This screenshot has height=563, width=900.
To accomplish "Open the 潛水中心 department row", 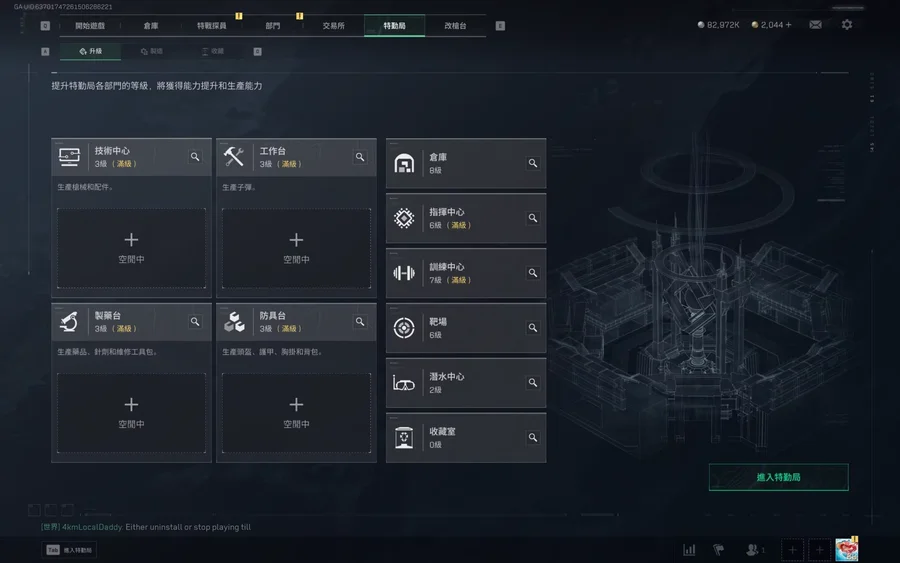I will click(x=466, y=383).
